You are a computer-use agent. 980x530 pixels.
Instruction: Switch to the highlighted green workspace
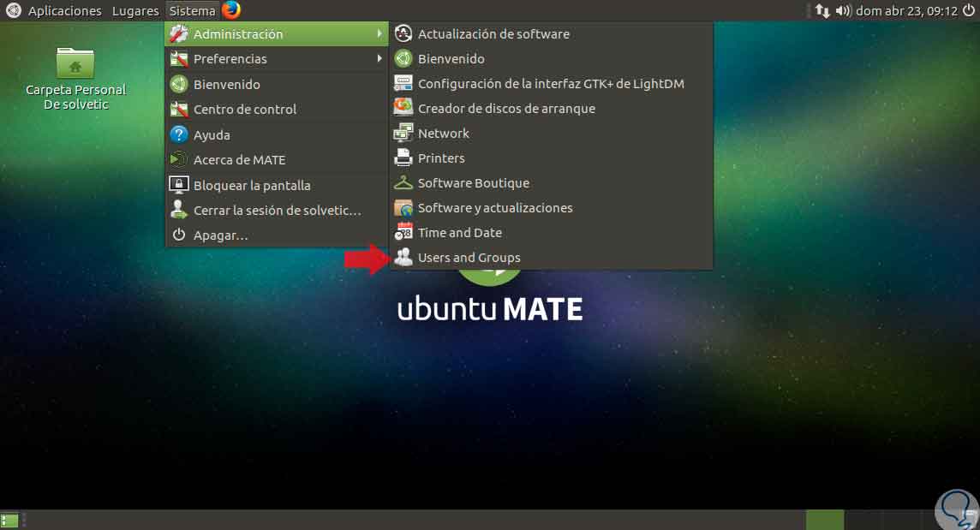click(825, 520)
